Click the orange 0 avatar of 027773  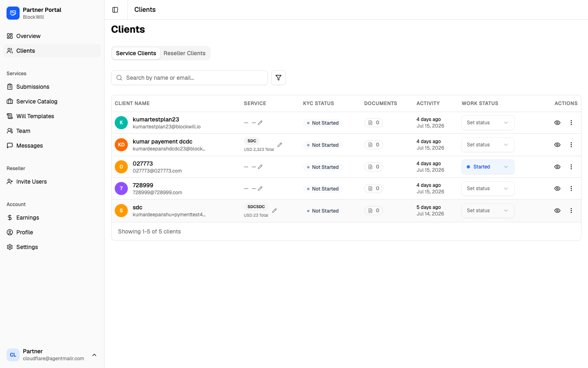[x=121, y=167]
